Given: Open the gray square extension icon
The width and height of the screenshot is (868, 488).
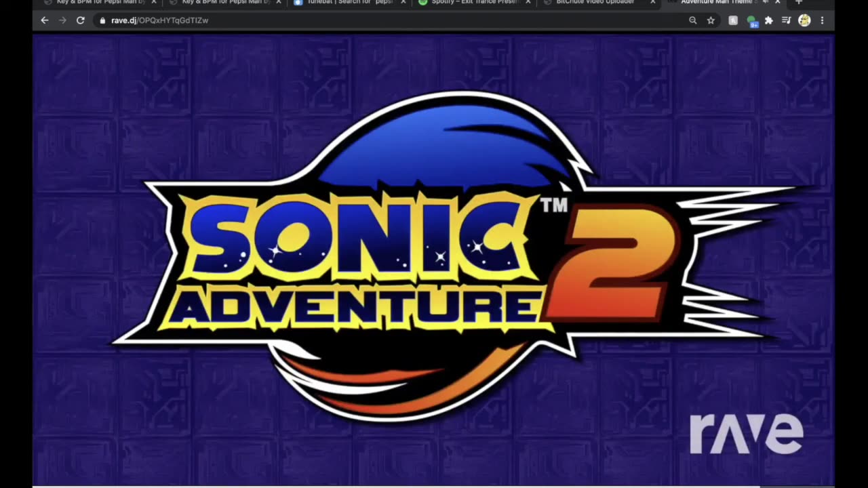Looking at the screenshot, I should pos(733,20).
